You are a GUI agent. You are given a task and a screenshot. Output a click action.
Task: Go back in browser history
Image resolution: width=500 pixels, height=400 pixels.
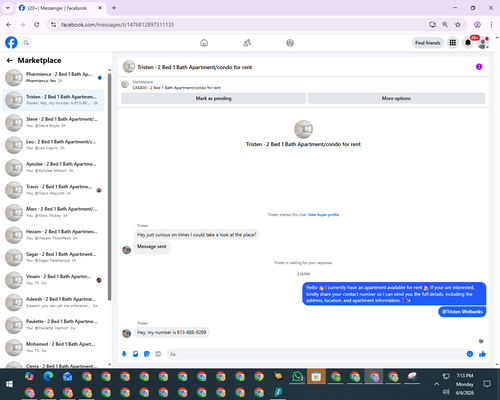click(x=9, y=24)
